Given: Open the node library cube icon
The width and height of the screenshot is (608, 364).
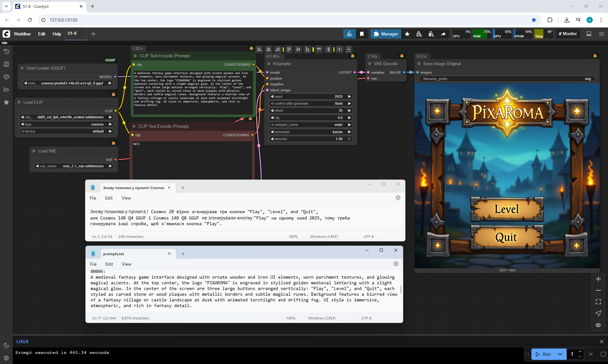Looking at the screenshot, I should (6, 77).
